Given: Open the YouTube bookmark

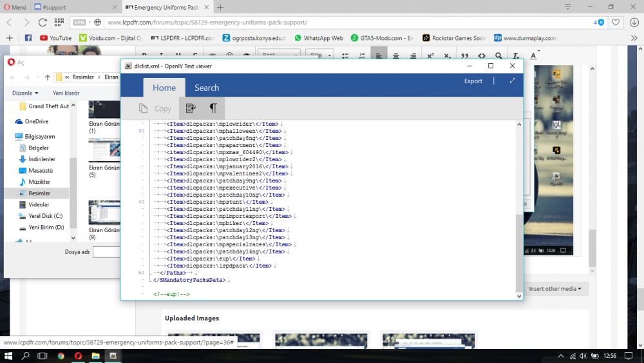Looking at the screenshot, I should (55, 38).
